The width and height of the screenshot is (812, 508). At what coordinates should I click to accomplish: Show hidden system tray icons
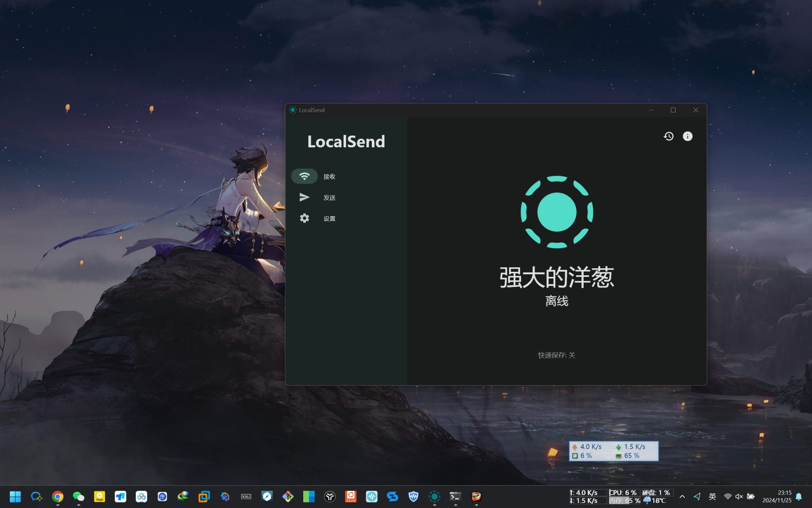click(x=682, y=496)
